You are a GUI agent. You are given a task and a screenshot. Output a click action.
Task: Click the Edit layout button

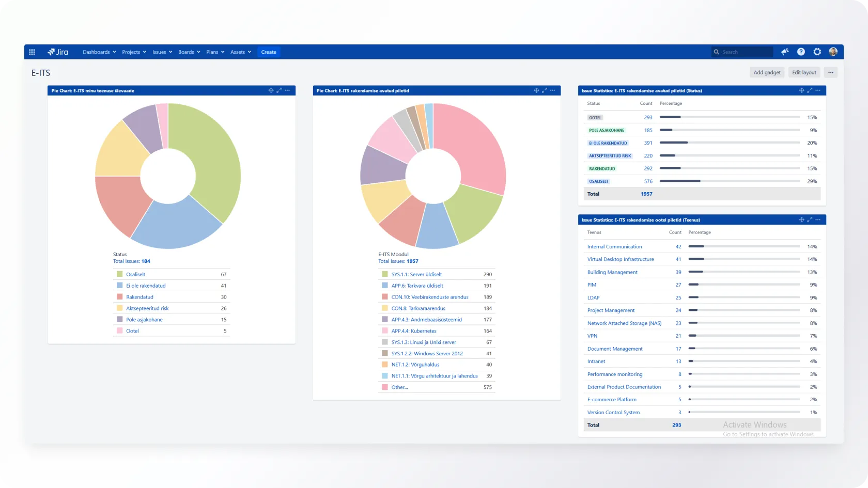pyautogui.click(x=804, y=73)
